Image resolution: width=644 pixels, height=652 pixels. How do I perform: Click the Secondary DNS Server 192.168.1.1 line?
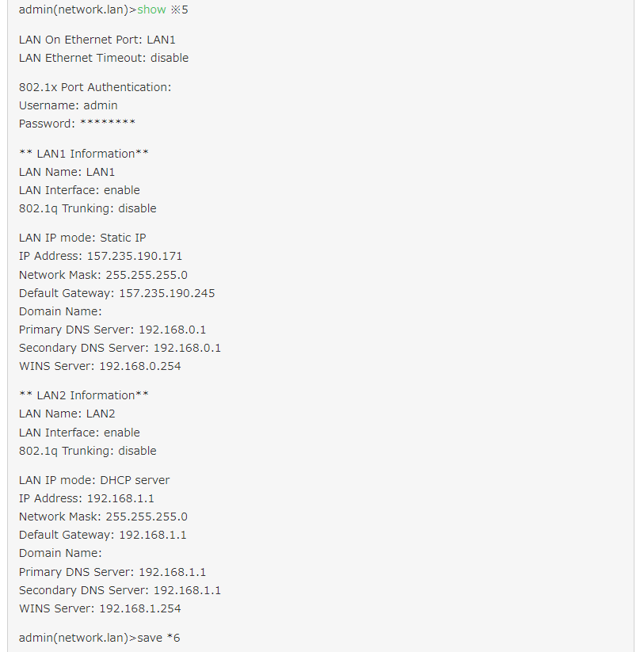click(x=120, y=590)
